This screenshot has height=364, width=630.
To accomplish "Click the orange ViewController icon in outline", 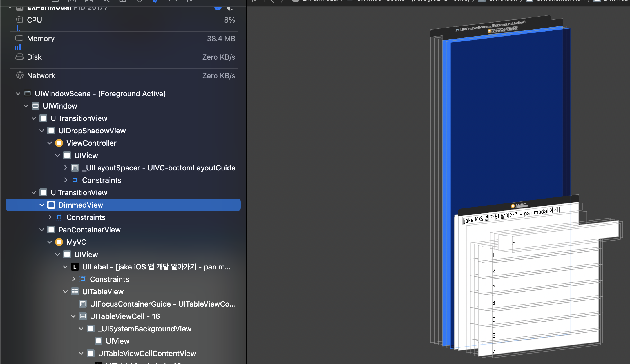I will tap(59, 143).
